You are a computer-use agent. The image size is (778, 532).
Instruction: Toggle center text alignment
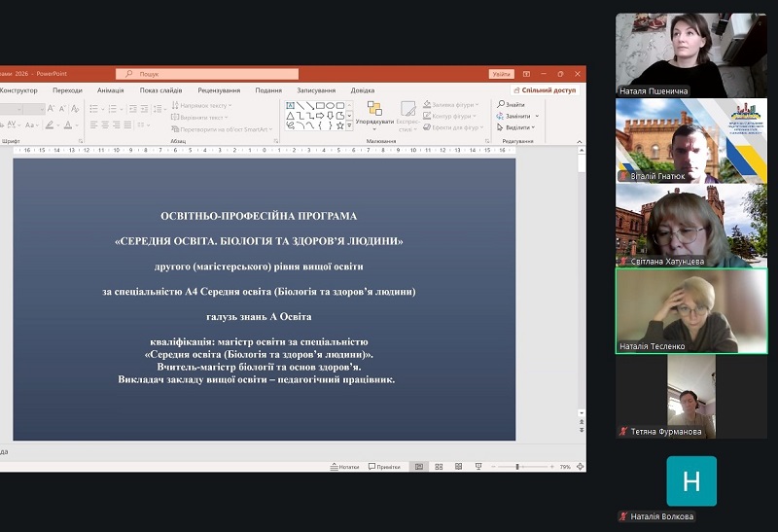point(105,124)
